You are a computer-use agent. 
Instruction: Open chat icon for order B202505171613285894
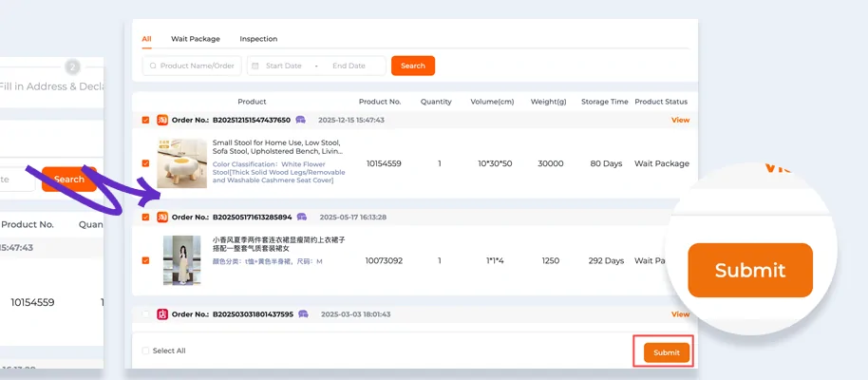[x=302, y=217]
